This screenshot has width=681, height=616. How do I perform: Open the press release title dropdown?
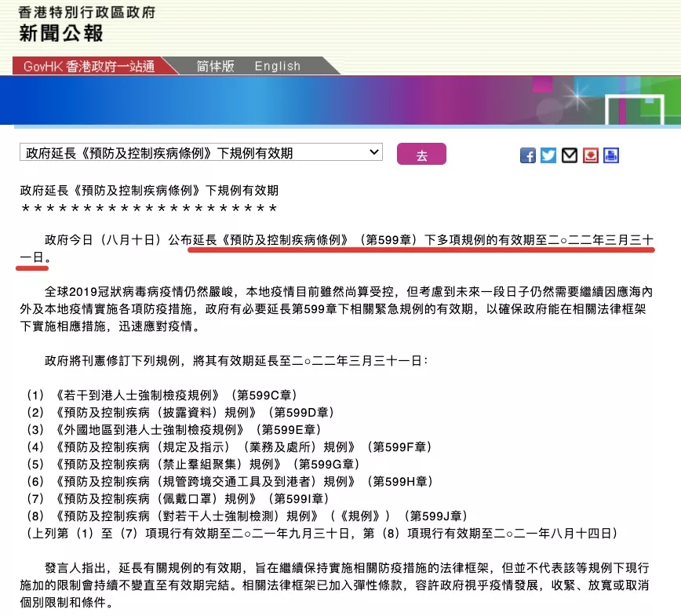pyautogui.click(x=201, y=152)
